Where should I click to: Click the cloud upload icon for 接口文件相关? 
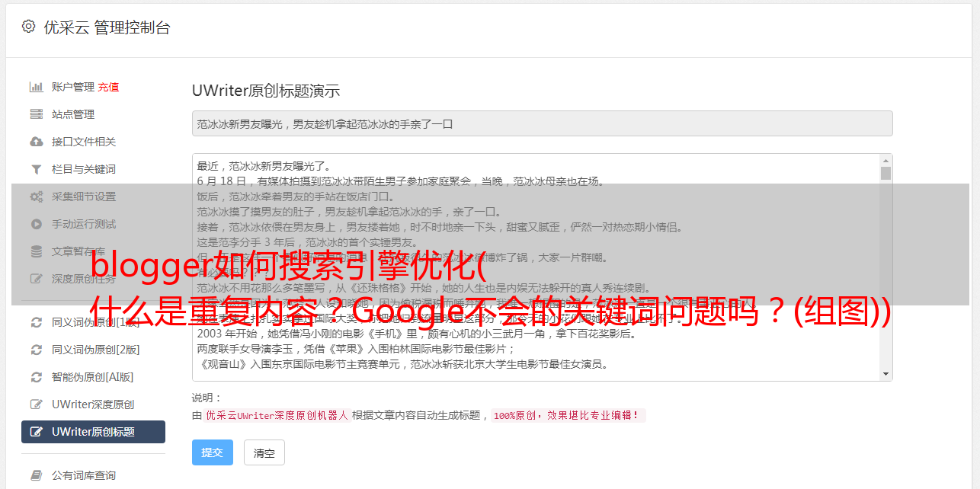[36, 142]
